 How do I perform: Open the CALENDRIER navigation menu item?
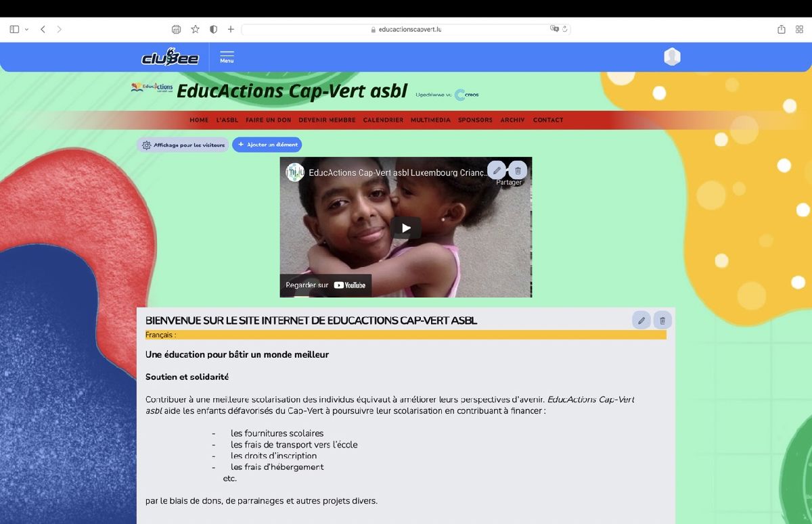[383, 120]
